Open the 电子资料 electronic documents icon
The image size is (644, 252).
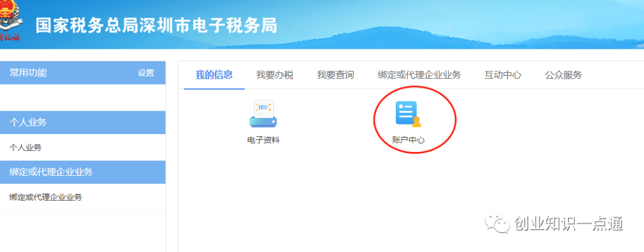(263, 113)
